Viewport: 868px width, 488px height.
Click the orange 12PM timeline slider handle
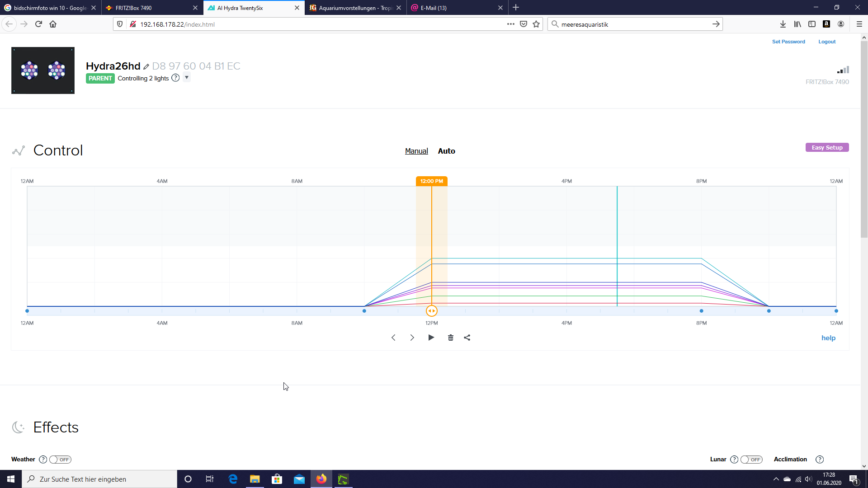click(x=431, y=311)
